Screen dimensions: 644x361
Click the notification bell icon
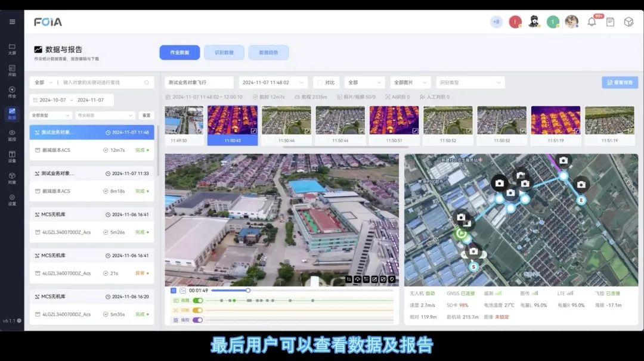coord(592,22)
